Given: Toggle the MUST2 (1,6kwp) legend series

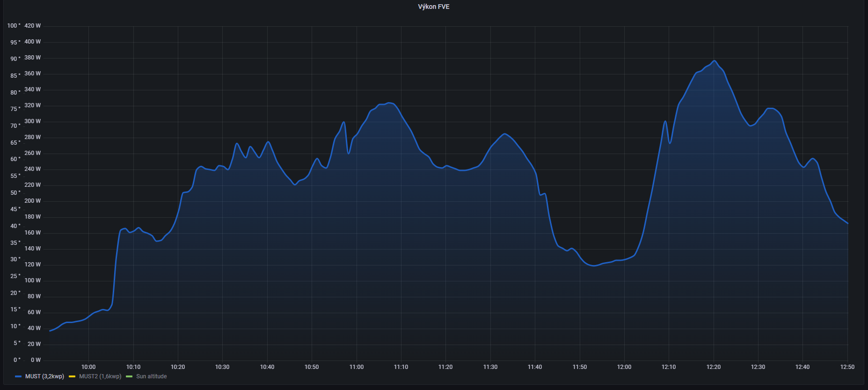Looking at the screenshot, I should pos(100,376).
